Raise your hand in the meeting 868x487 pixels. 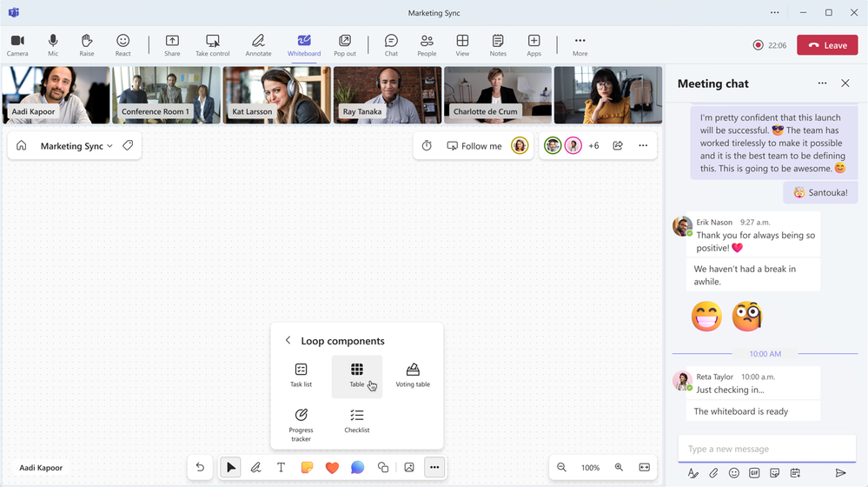click(x=86, y=45)
